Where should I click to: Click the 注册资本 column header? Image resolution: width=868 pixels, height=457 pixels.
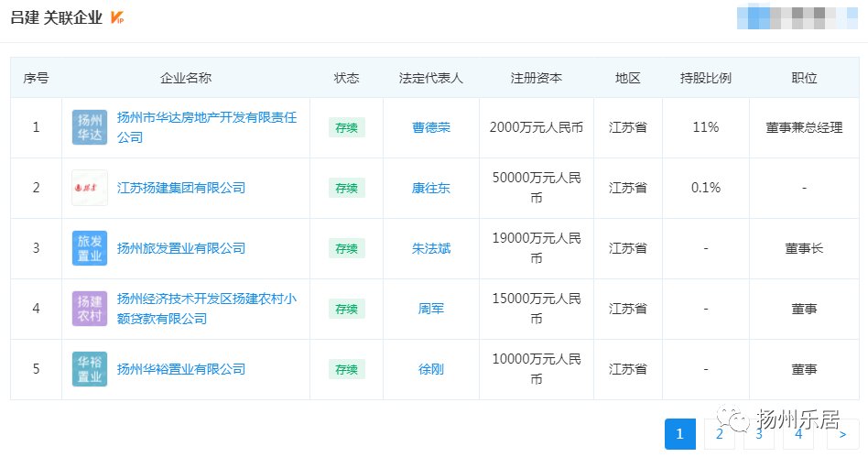point(537,78)
